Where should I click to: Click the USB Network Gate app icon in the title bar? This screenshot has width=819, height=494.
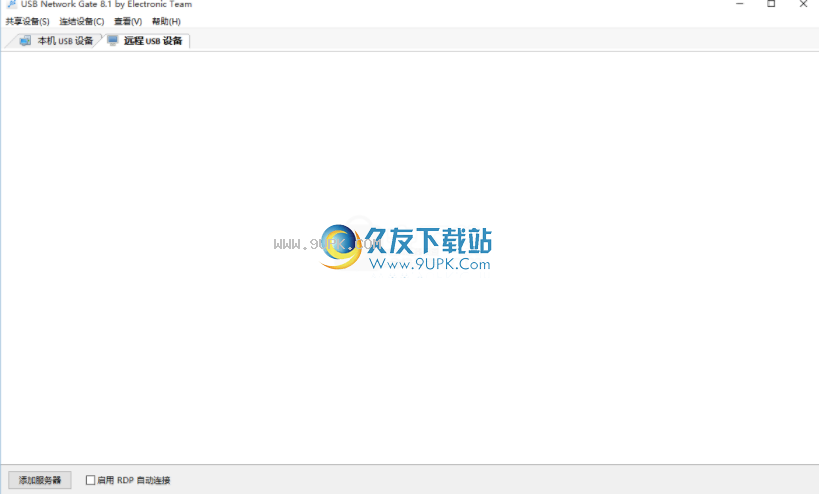[11, 4]
